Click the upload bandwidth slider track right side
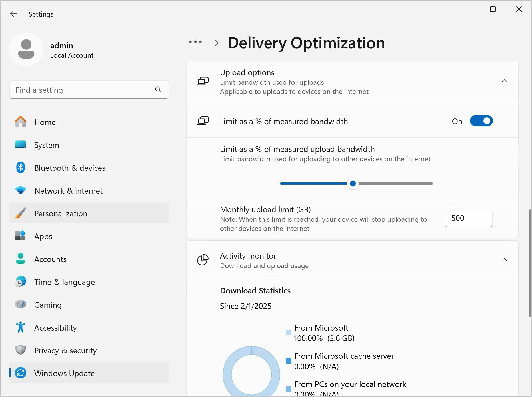 pyautogui.click(x=396, y=184)
